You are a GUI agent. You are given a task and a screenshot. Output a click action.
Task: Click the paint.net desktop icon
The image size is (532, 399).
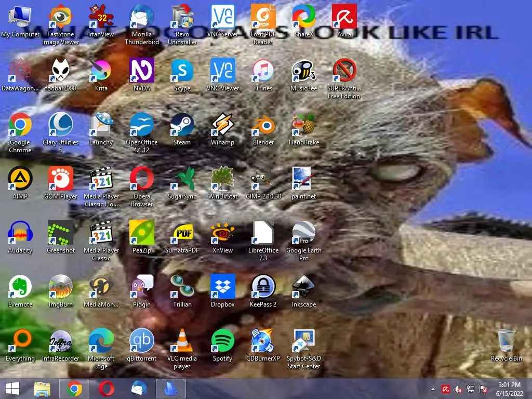(x=303, y=183)
